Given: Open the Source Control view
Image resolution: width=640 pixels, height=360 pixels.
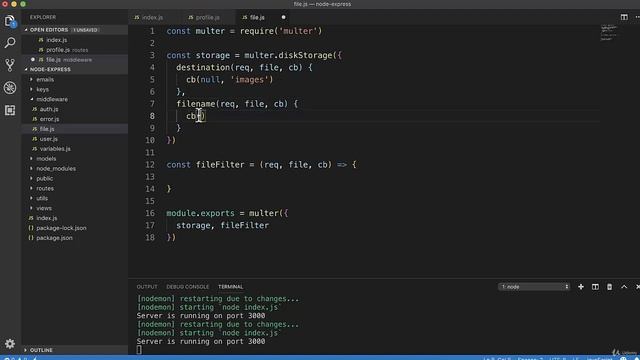Looking at the screenshot, I should click(x=10, y=65).
